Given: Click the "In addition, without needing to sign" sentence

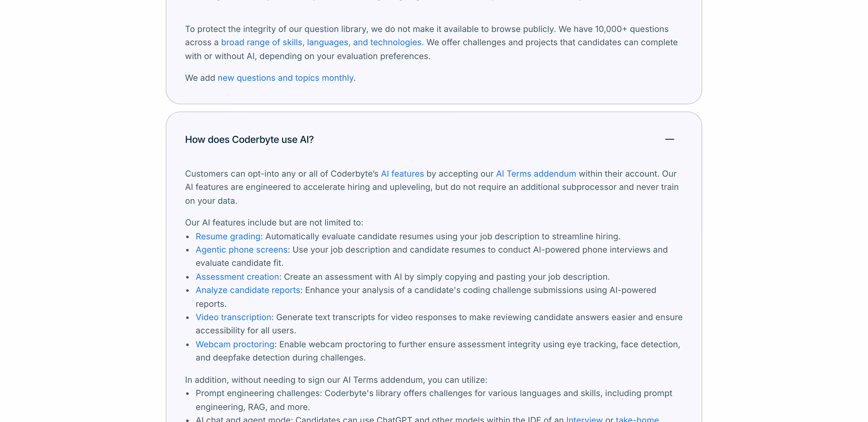Looking at the screenshot, I should 336,380.
